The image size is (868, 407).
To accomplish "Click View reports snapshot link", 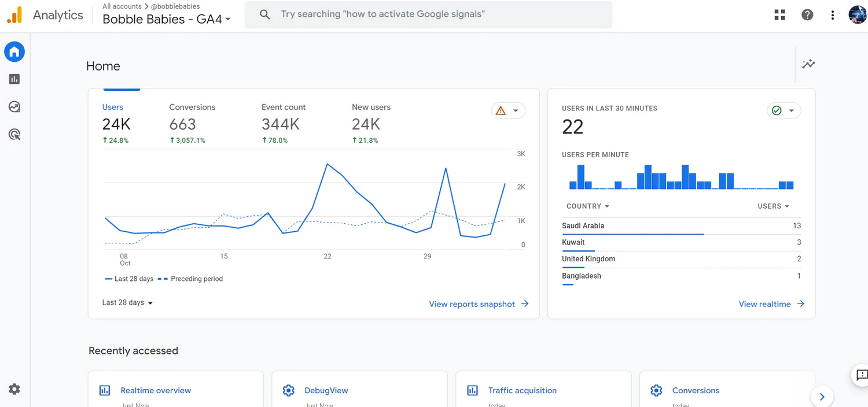I will 479,304.
